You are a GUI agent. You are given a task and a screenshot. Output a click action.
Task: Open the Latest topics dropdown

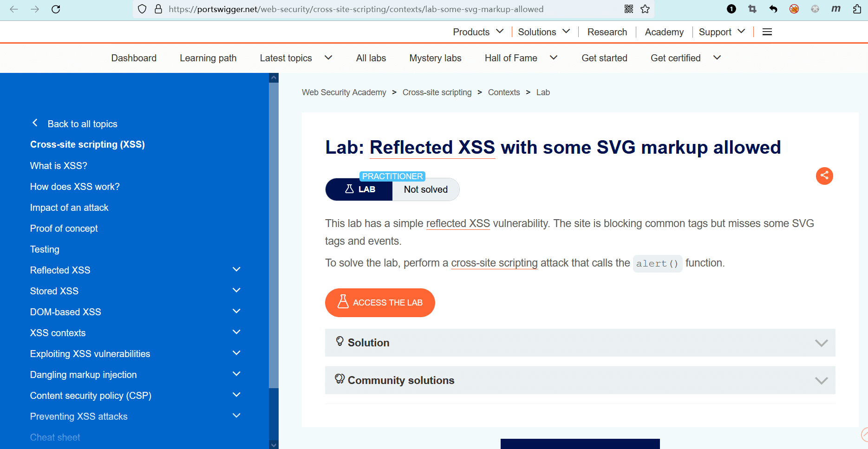(x=296, y=58)
